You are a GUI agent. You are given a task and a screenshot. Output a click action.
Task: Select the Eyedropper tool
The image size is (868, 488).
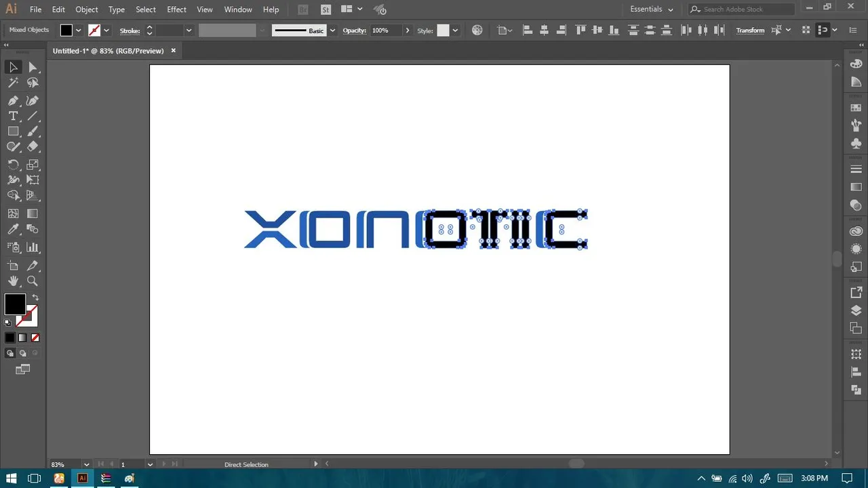click(13, 229)
